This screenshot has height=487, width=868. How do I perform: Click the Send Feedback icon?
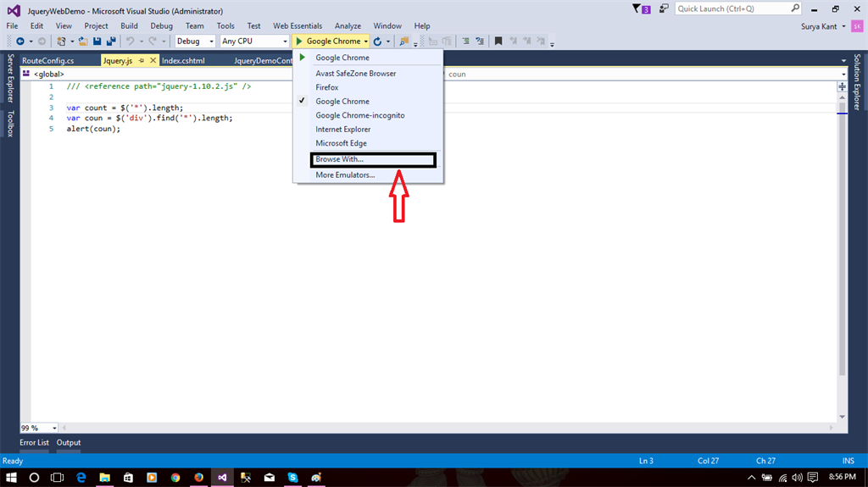point(663,8)
